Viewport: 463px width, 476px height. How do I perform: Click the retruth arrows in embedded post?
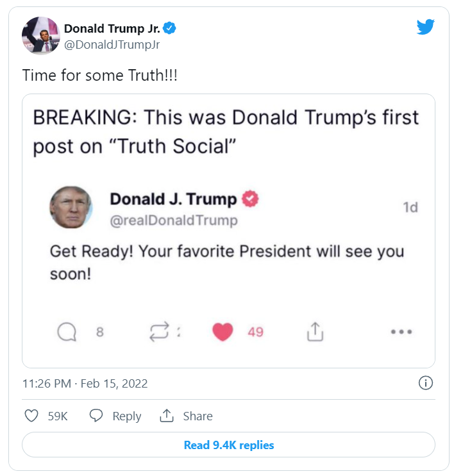(159, 331)
